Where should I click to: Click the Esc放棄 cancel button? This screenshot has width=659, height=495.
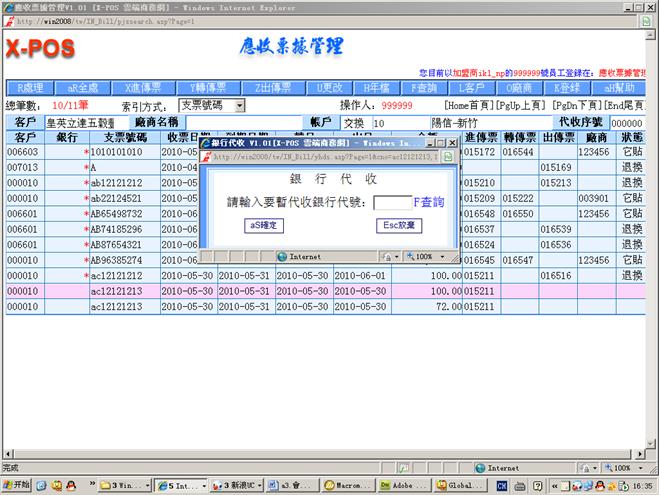399,226
